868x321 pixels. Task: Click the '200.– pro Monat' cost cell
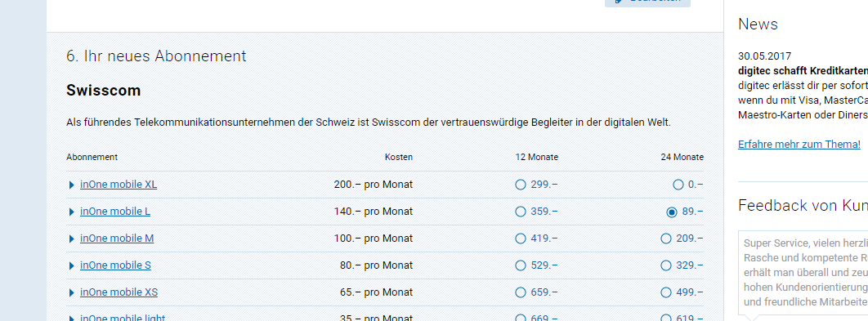click(374, 185)
